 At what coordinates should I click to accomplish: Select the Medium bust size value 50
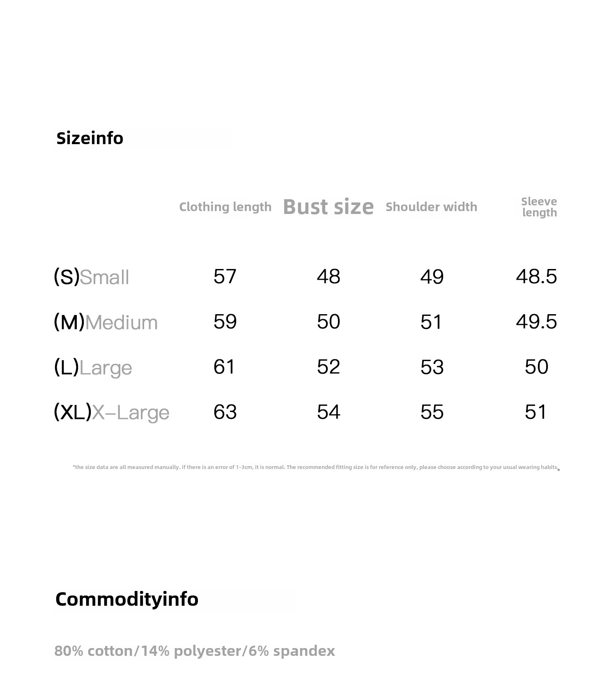click(329, 322)
